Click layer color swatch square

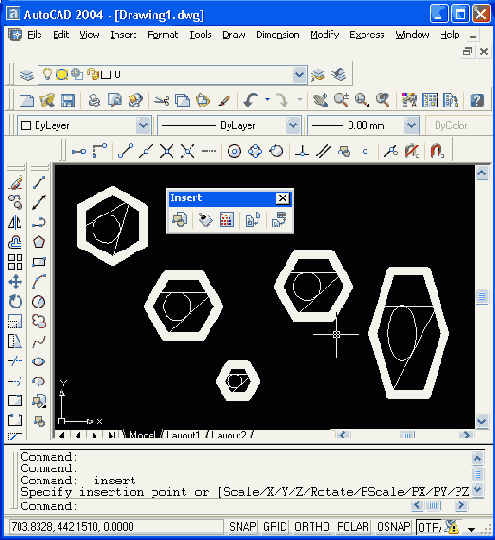coord(107,74)
